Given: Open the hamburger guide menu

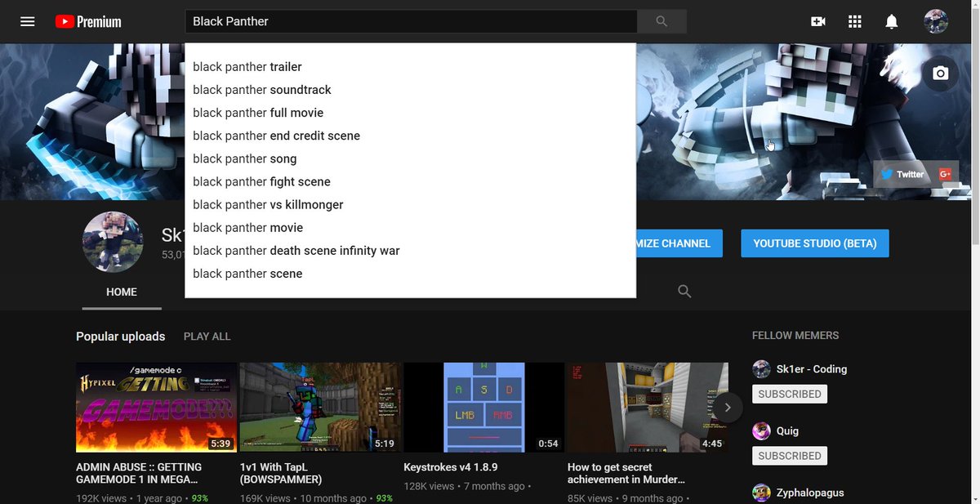Looking at the screenshot, I should pyautogui.click(x=28, y=21).
